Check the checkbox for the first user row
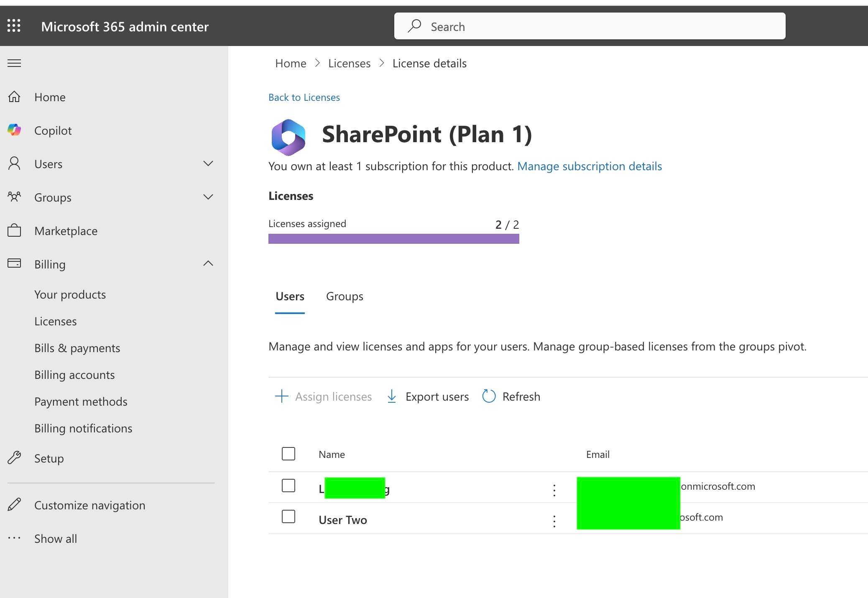The height and width of the screenshot is (598, 868). click(x=288, y=486)
